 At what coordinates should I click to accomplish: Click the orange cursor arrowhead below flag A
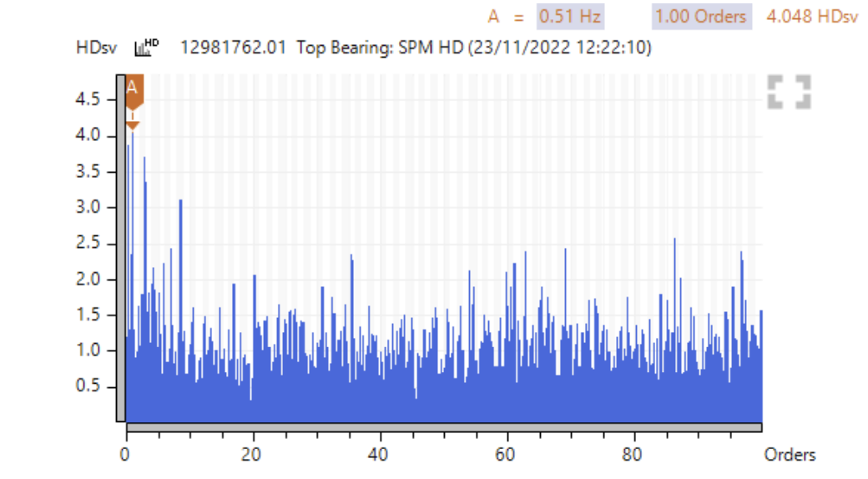point(132,125)
